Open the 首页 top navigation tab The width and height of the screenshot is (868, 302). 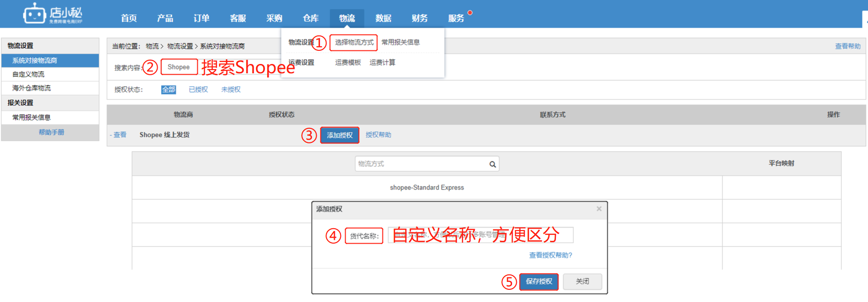coord(129,18)
